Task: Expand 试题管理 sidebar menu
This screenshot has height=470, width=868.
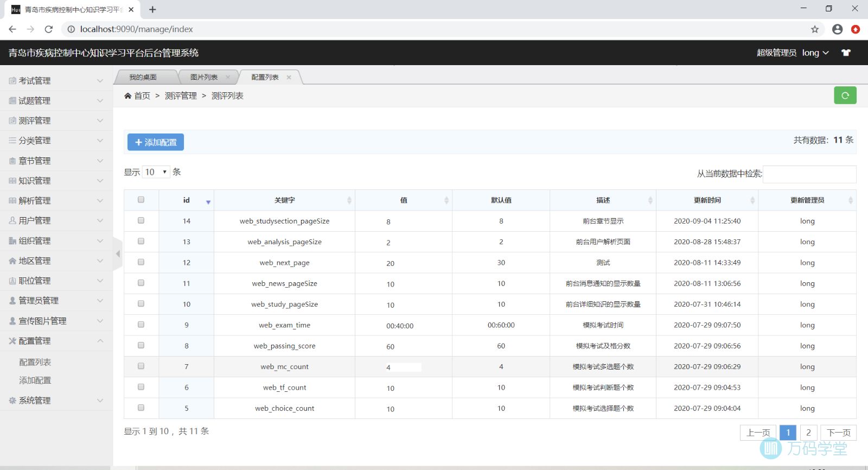Action: pyautogui.click(x=56, y=101)
